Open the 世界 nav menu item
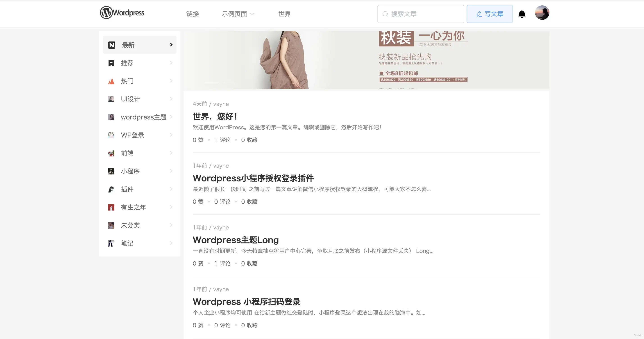Viewport: 644px width, 339px height. pos(284,14)
